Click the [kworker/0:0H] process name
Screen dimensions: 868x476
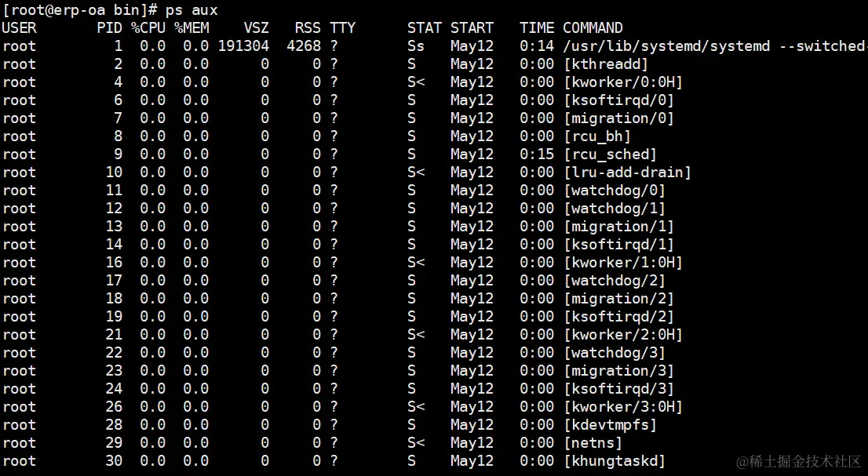click(623, 82)
